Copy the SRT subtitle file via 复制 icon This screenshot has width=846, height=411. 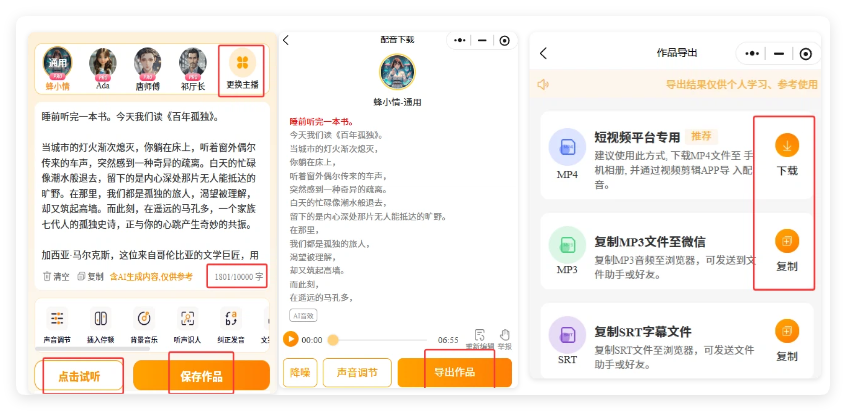click(787, 331)
